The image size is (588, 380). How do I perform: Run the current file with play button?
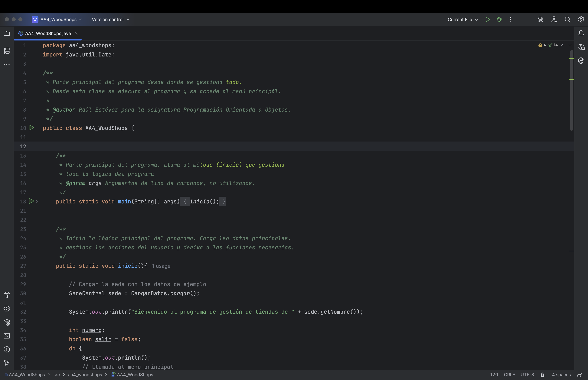[487, 20]
